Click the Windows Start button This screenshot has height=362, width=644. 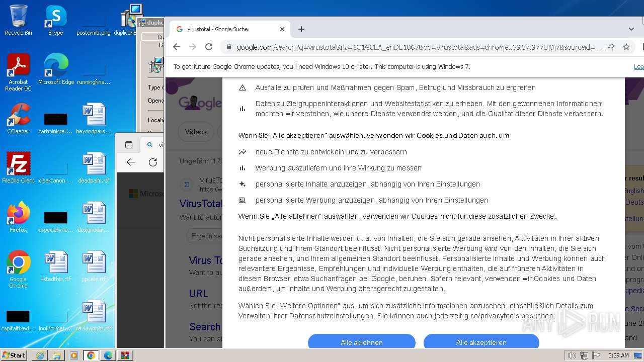coord(14,355)
